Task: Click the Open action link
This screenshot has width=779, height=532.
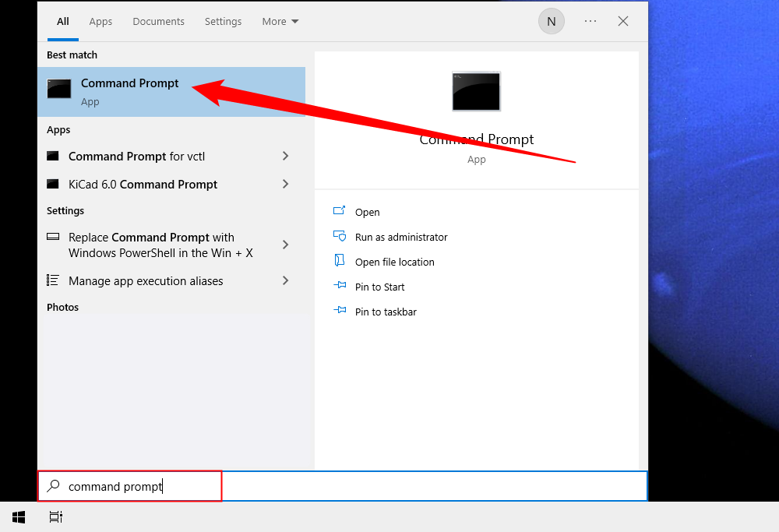Action: tap(367, 212)
